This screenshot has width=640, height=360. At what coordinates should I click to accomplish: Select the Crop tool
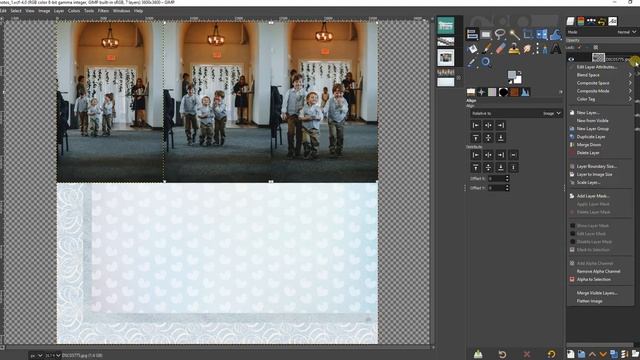(528, 35)
